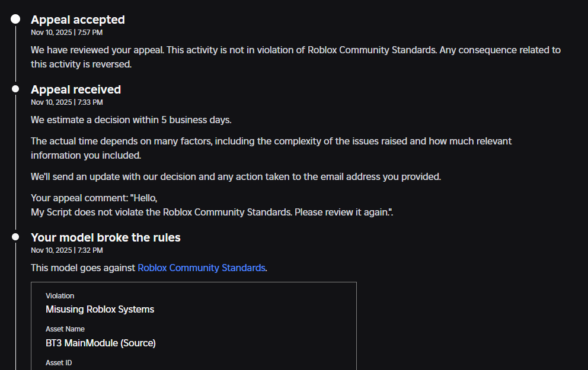588x370 pixels.
Task: Click the Misusing Roblox Systems violation value
Action: tap(100, 309)
